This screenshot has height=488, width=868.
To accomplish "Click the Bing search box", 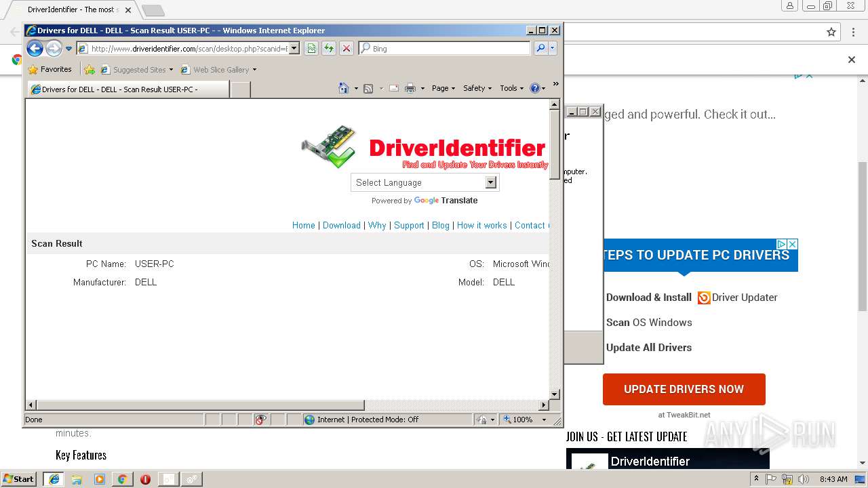I will (x=445, y=48).
